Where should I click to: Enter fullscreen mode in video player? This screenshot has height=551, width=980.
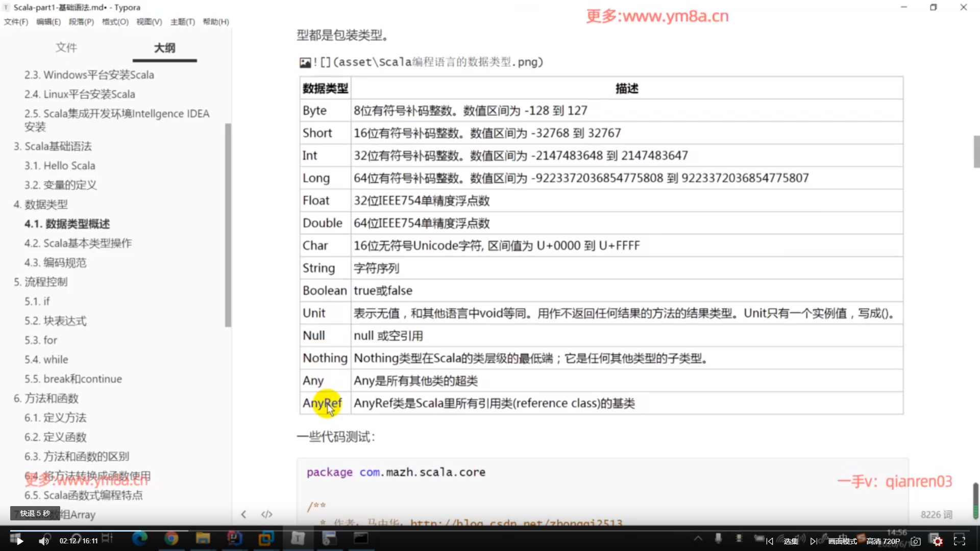960,541
